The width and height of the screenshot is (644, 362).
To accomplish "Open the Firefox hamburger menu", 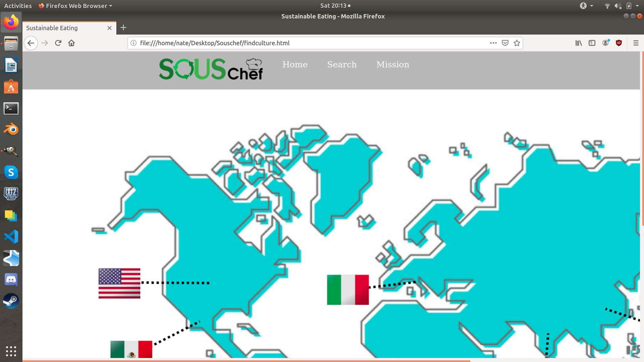I will coord(636,43).
